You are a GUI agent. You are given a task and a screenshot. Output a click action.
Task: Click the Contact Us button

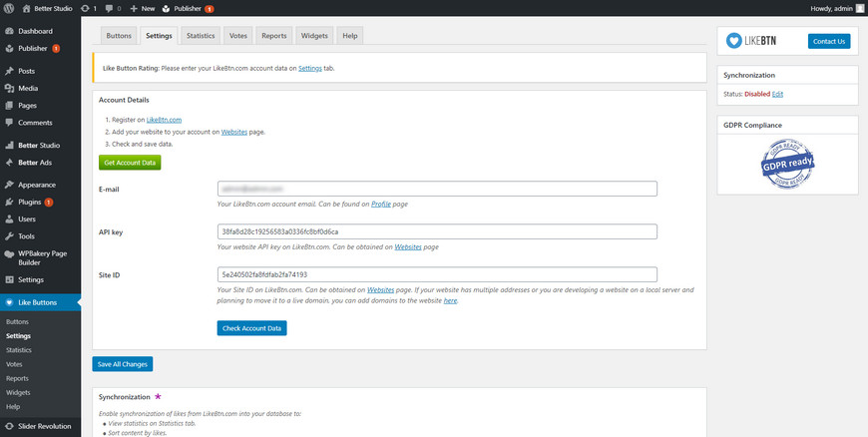(829, 41)
